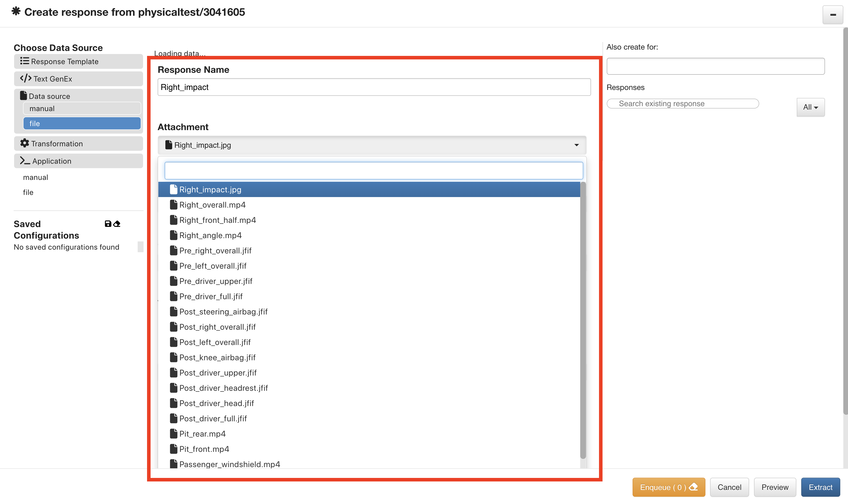Open the All filter dropdown
Image resolution: width=848 pixels, height=504 pixels.
(810, 107)
